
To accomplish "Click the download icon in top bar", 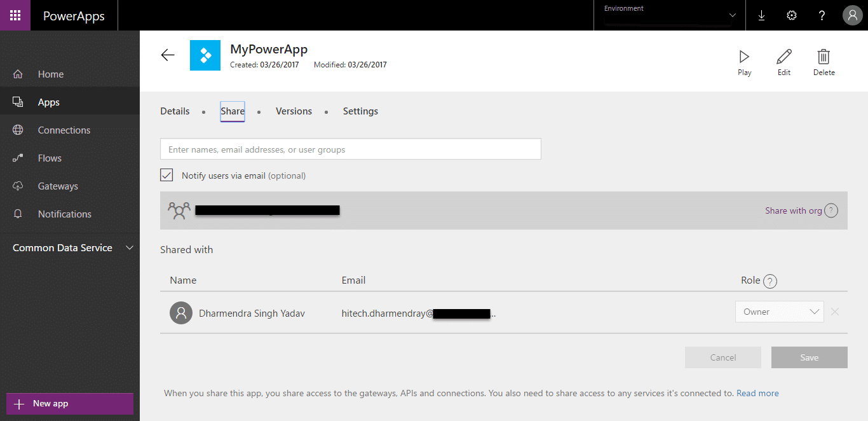I will click(761, 15).
